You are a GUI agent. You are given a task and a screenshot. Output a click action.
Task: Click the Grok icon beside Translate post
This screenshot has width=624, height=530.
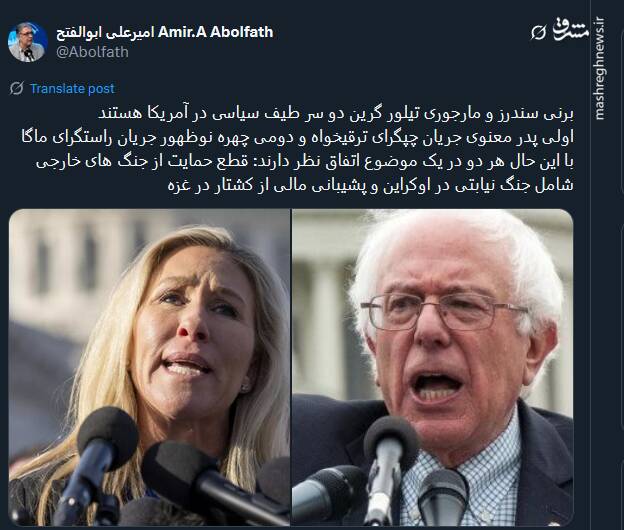17,88
